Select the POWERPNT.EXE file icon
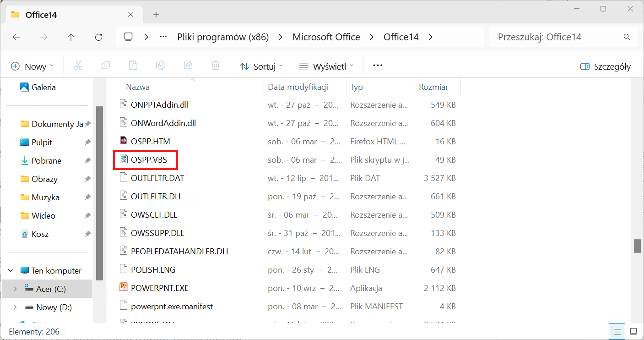This screenshot has width=644, height=340. [123, 288]
